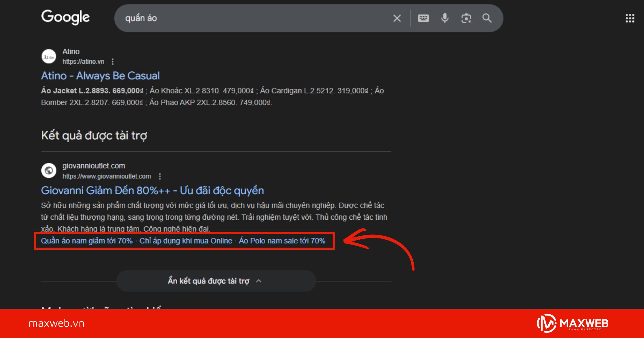This screenshot has width=644, height=338.
Task: Open the Google apps grid menu
Action: (x=630, y=18)
